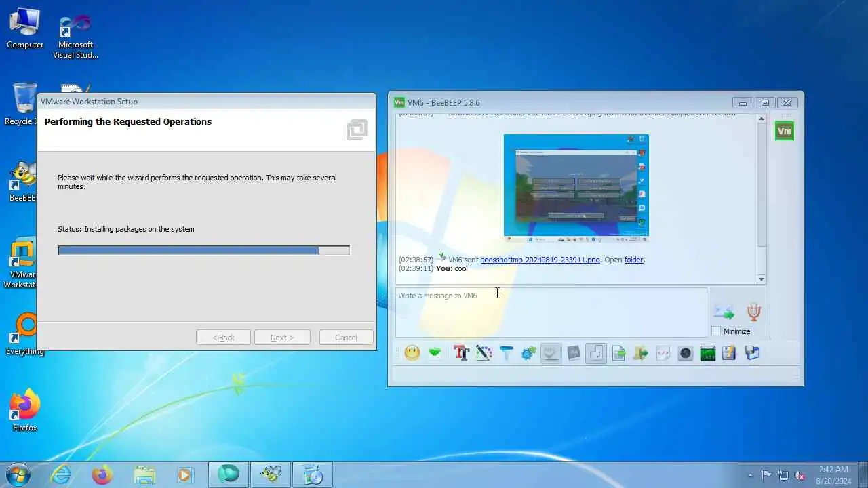Enable the Minimize checkbox in BeeBEEP
This screenshot has height=488, width=868.
click(716, 331)
